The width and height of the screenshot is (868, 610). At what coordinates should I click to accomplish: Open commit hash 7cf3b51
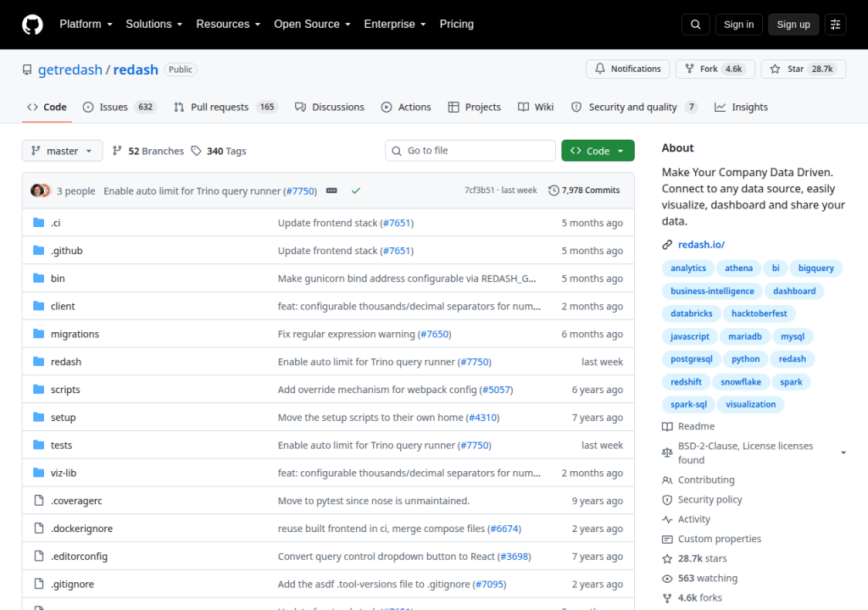480,191
